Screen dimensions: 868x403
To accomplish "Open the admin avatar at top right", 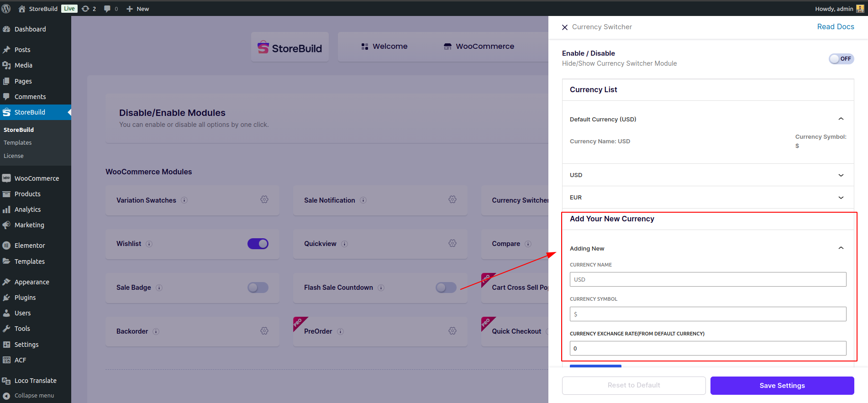I will tap(860, 9).
